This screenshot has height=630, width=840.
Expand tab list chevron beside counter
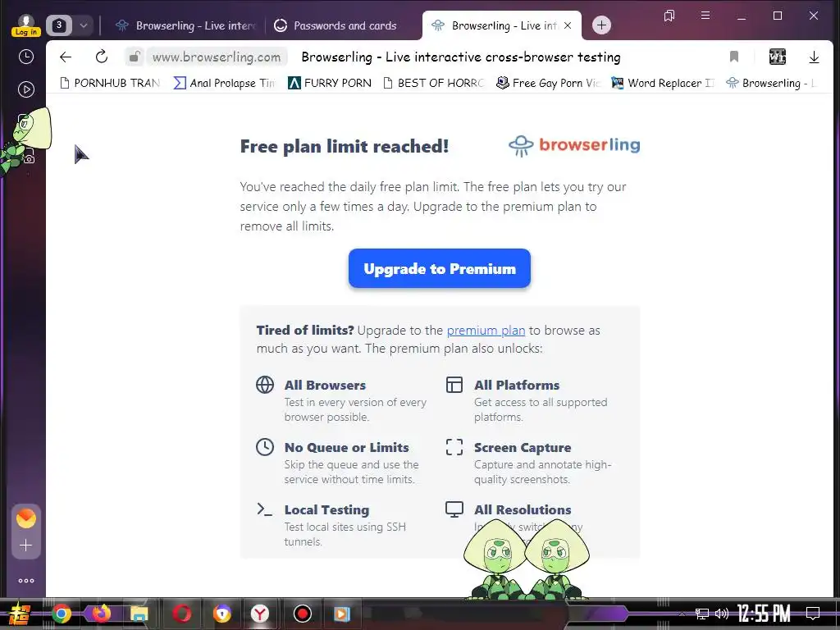84,25
